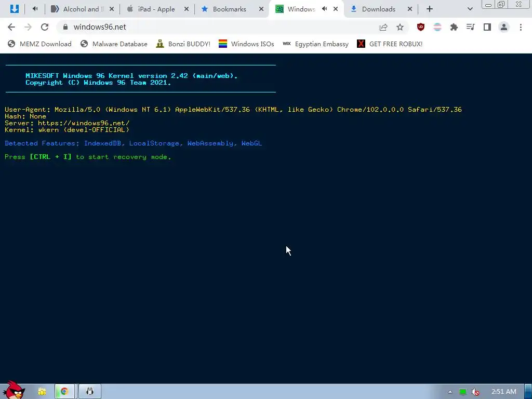Image resolution: width=532 pixels, height=399 pixels.
Task: Click the 'Detected Features' line
Action: coord(134,143)
